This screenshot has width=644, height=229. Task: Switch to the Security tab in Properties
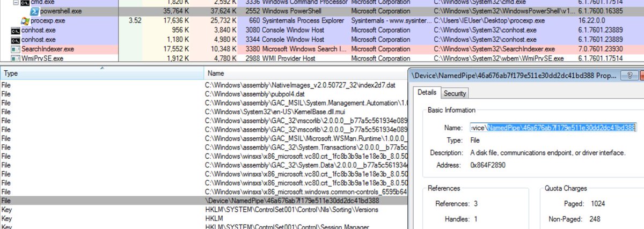coord(455,93)
